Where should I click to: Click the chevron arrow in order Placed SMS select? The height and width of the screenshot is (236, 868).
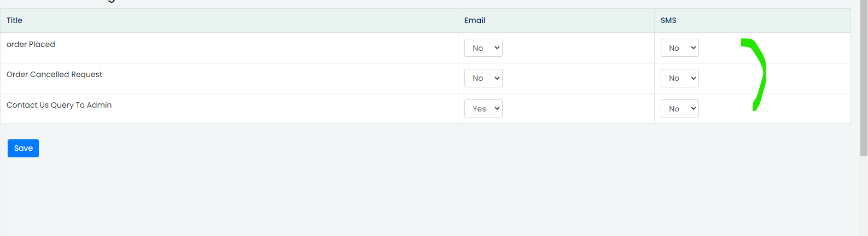point(694,48)
